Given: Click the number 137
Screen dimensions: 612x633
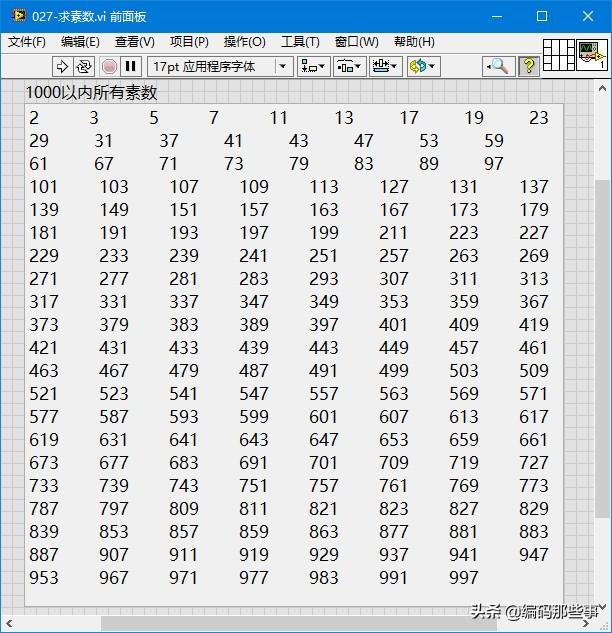Looking at the screenshot, I should point(534,187).
